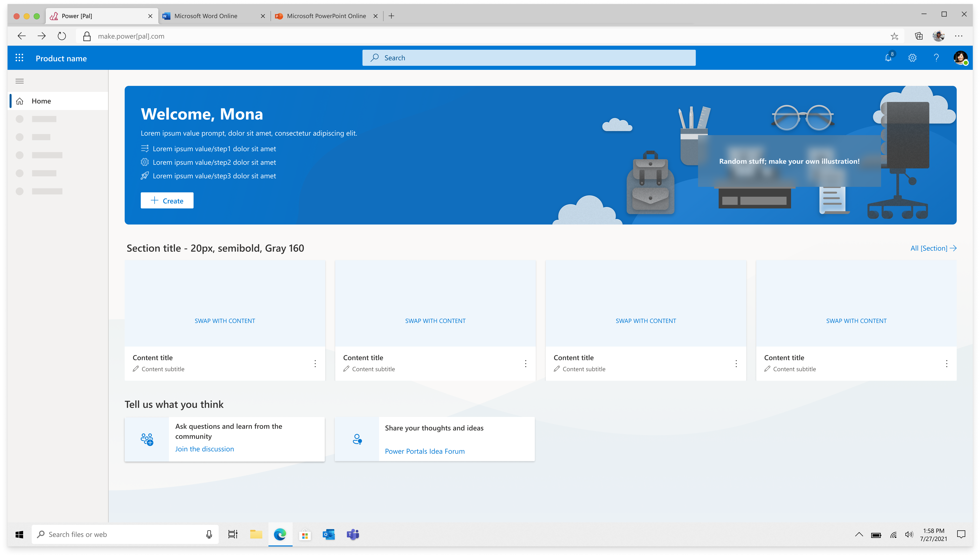Screen dimensions: 980x557
Task: Open more options on fourth content card
Action: (x=946, y=363)
